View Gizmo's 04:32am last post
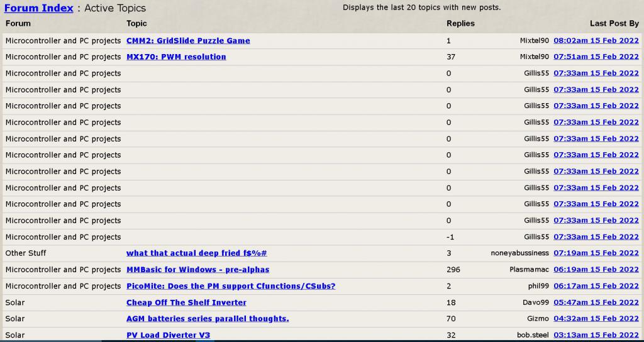The height and width of the screenshot is (342, 644). tap(596, 319)
